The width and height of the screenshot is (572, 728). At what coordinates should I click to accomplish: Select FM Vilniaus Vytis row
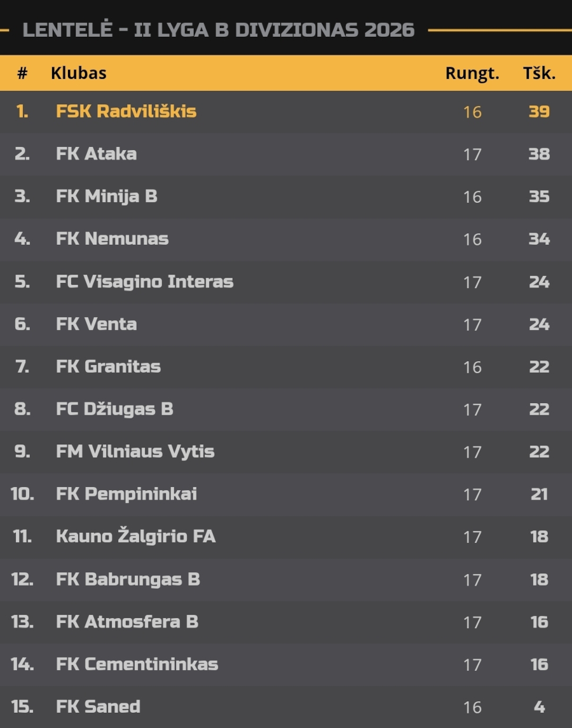click(x=286, y=452)
